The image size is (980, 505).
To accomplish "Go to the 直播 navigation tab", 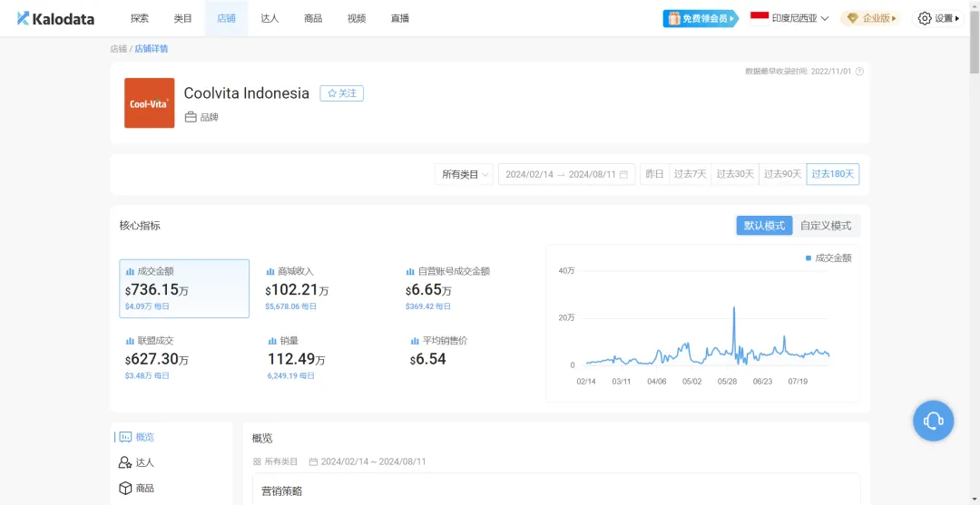I will (x=400, y=18).
